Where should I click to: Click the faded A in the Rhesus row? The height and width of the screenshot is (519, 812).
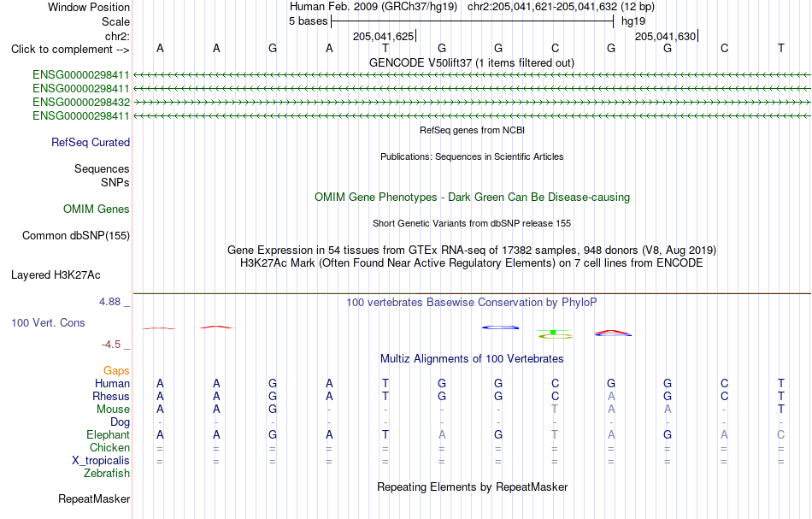click(x=611, y=396)
